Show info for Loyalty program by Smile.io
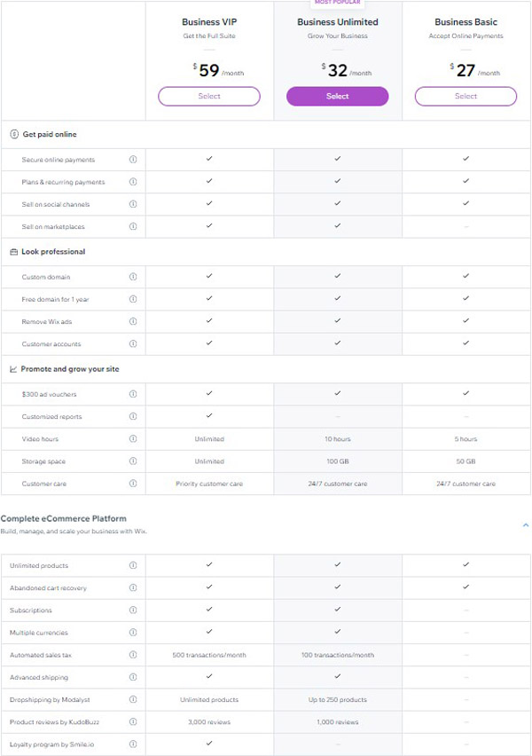This screenshot has height=756, width=532. (133, 744)
